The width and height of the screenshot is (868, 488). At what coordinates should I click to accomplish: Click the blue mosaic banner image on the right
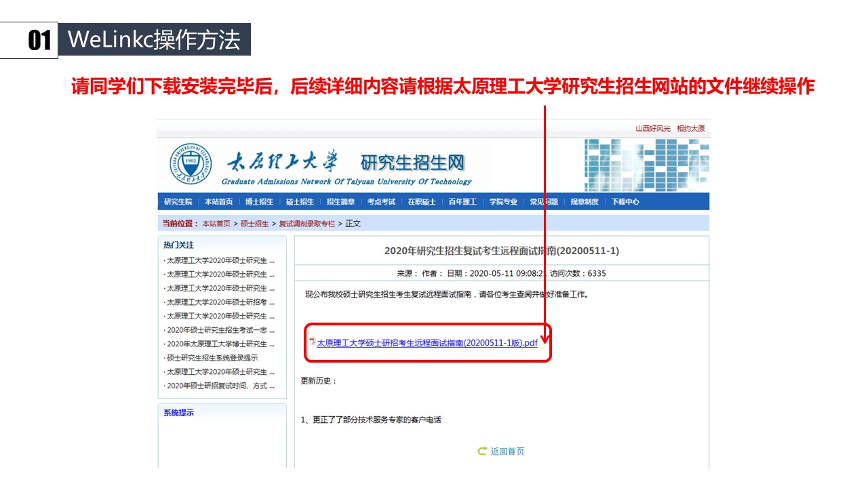647,165
